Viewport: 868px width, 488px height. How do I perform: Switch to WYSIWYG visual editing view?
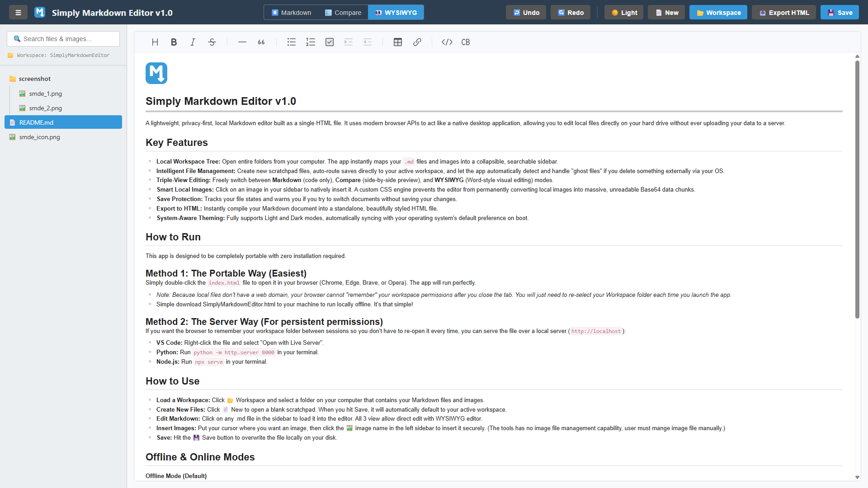[396, 13]
